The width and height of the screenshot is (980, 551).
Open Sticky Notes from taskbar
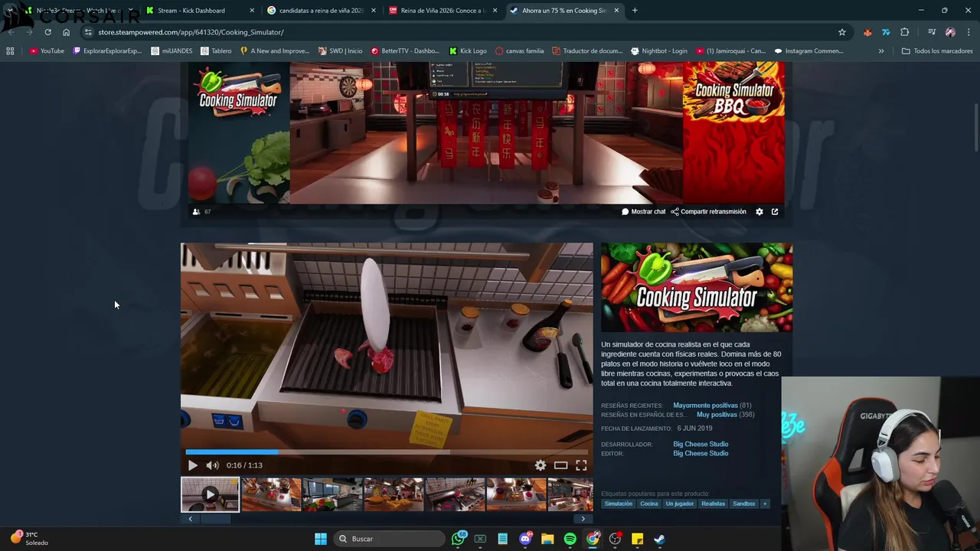(x=637, y=539)
